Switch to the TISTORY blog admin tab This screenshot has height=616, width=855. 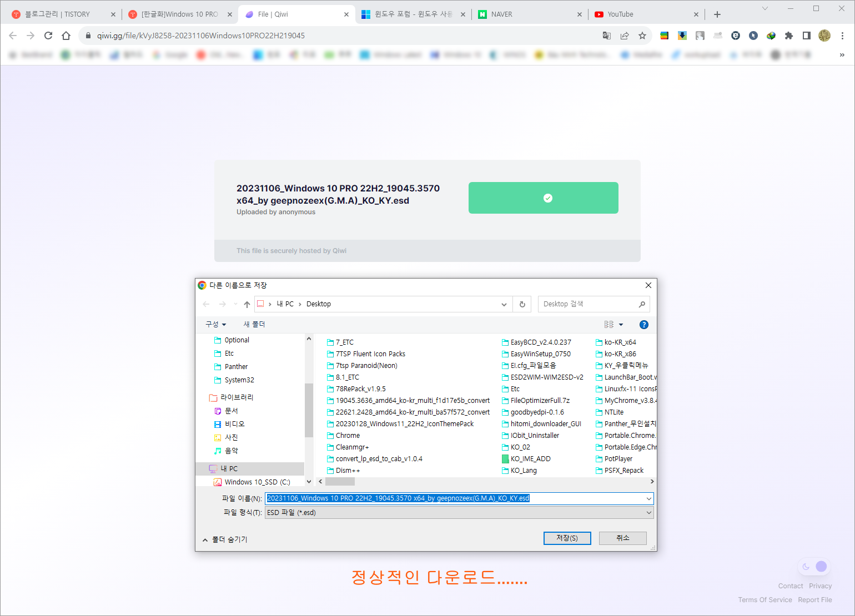click(63, 14)
